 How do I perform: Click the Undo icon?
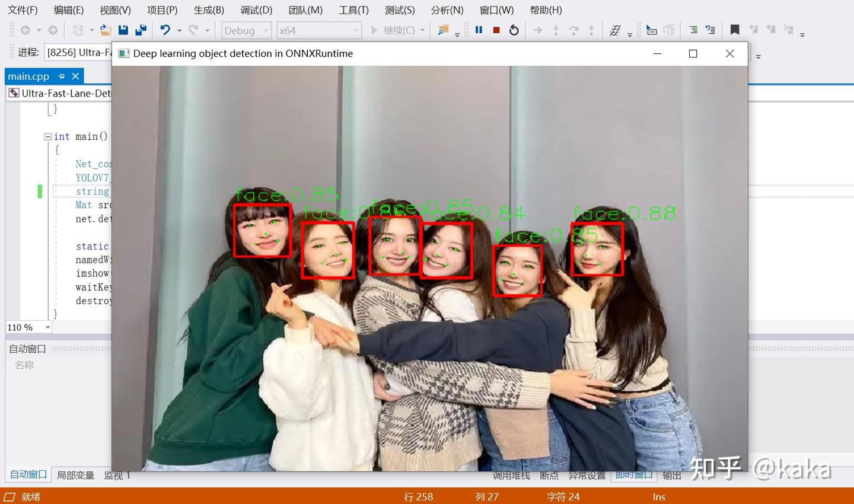click(165, 30)
